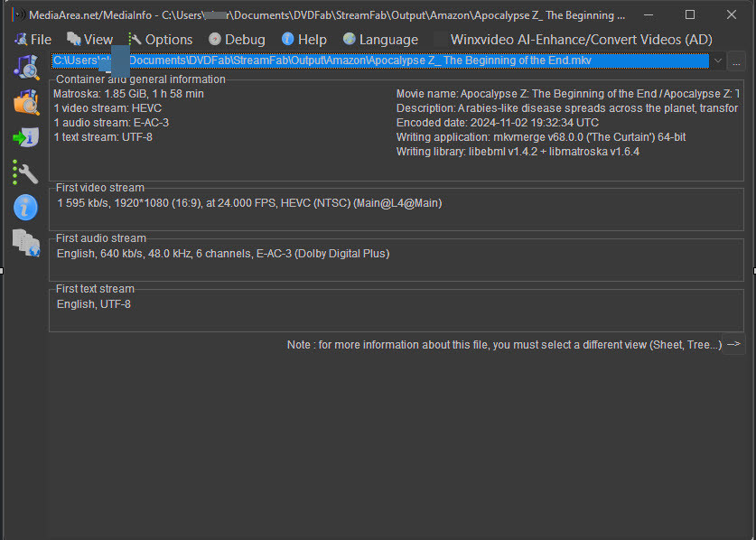Click the documents with globe website icon
756x540 pixels.
[26, 243]
